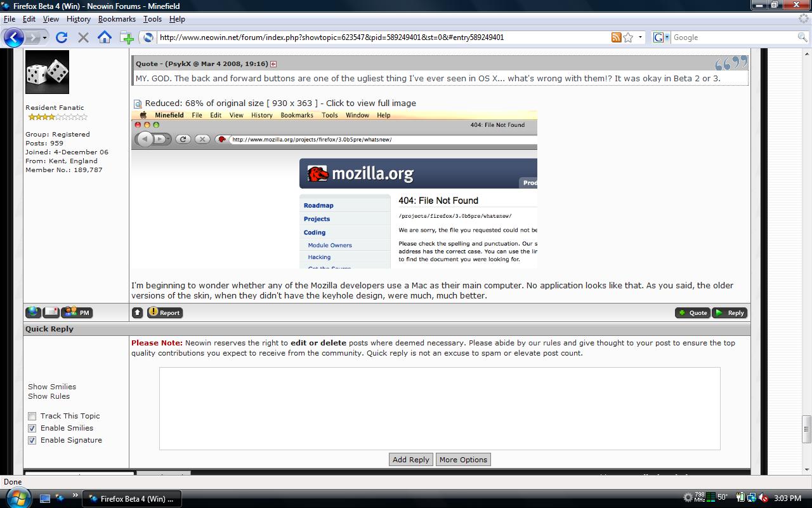The height and width of the screenshot is (508, 812).
Task: Go to the Home page
Action: click(105, 37)
